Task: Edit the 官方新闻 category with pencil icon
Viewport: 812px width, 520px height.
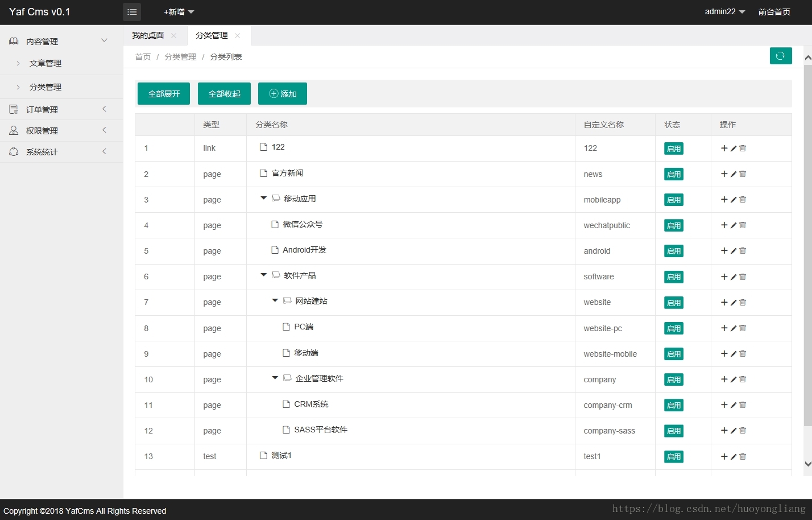Action: click(734, 174)
